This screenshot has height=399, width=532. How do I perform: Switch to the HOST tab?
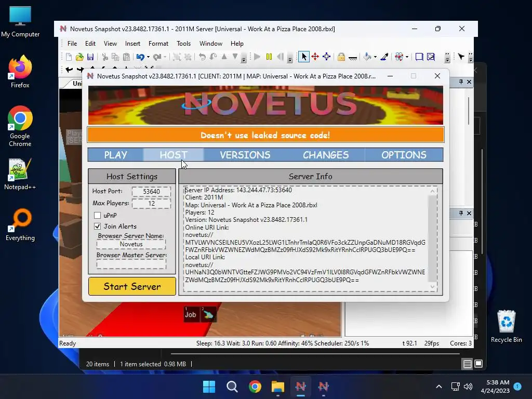coord(174,155)
